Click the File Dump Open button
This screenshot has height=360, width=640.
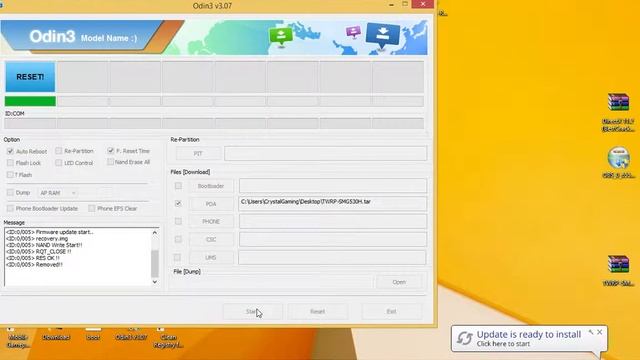[399, 282]
